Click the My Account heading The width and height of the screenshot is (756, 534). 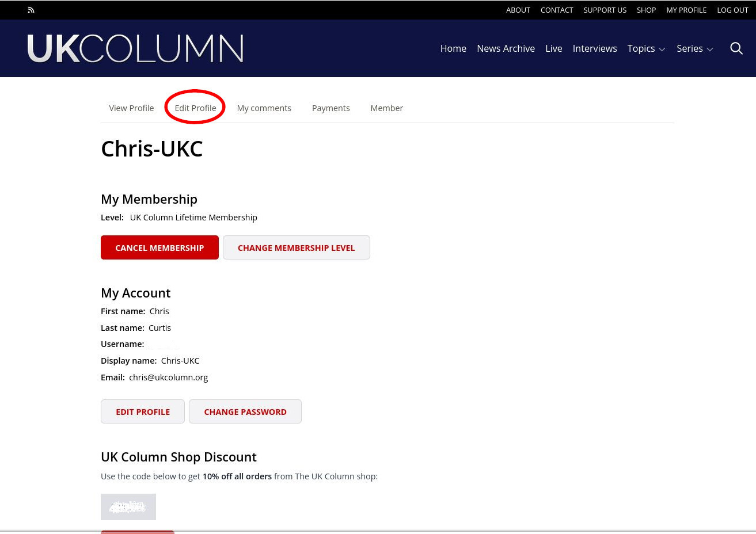(x=136, y=293)
